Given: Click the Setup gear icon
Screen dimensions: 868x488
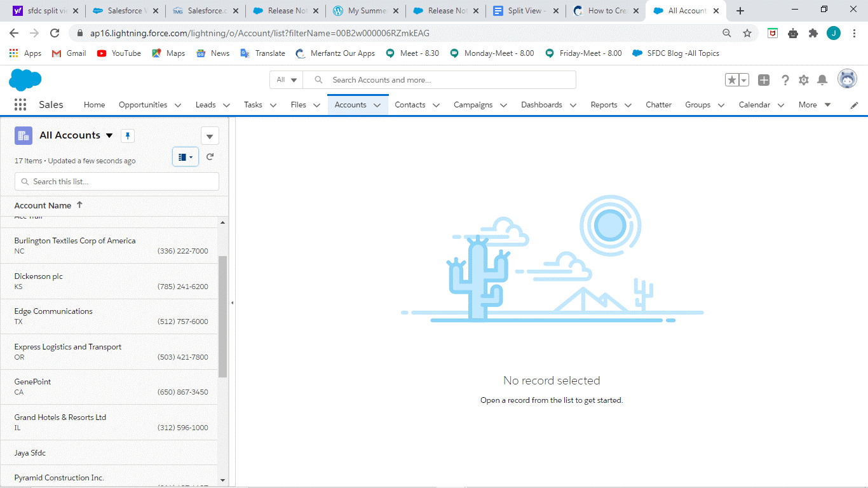Looking at the screenshot, I should point(803,79).
